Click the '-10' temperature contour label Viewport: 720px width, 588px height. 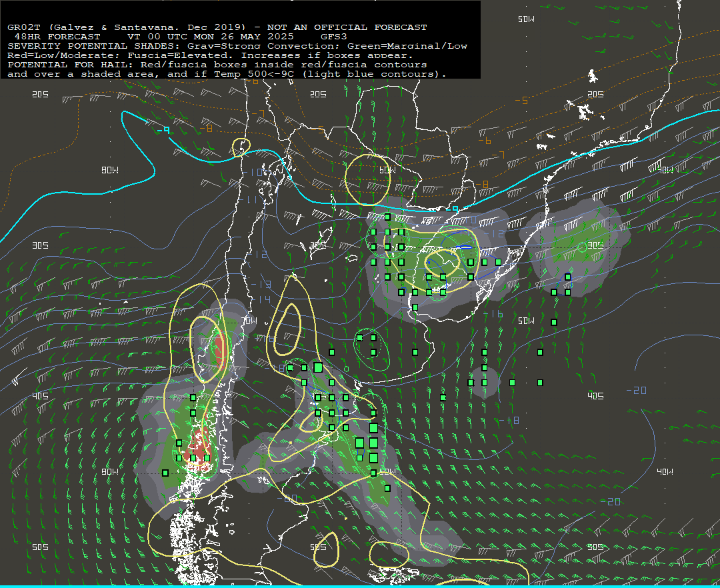click(x=253, y=173)
